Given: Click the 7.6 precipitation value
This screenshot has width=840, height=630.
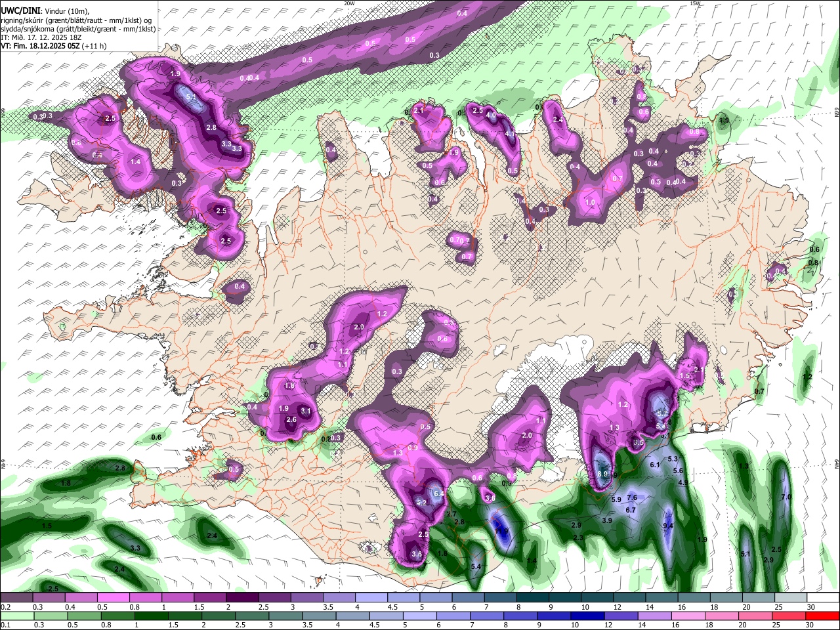Looking at the screenshot, I should [632, 498].
